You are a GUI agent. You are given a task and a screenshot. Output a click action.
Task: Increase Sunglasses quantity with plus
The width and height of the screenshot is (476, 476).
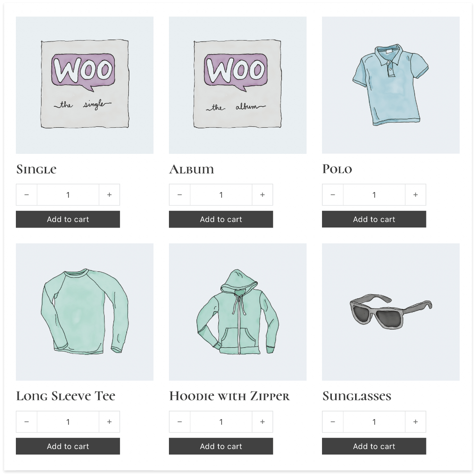[x=415, y=421]
